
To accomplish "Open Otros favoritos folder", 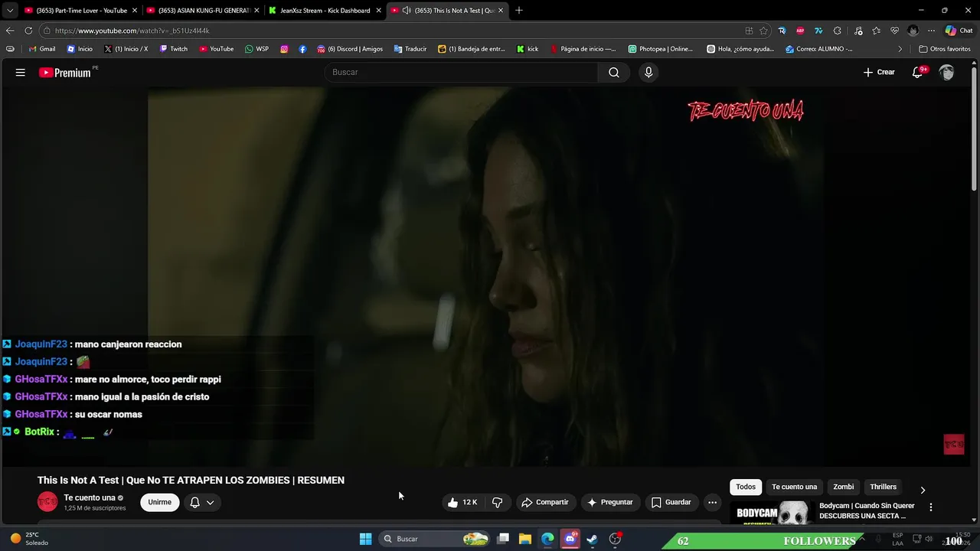I will [x=945, y=49].
